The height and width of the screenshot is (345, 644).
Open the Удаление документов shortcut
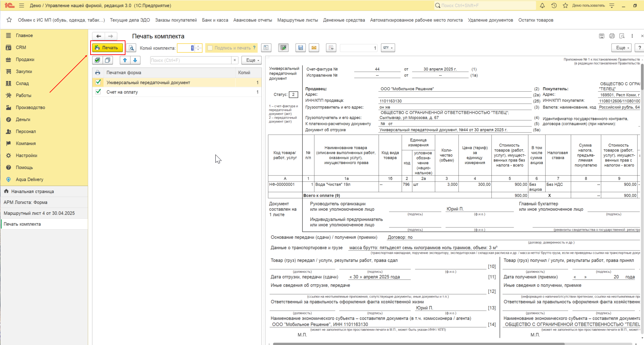[490, 20]
